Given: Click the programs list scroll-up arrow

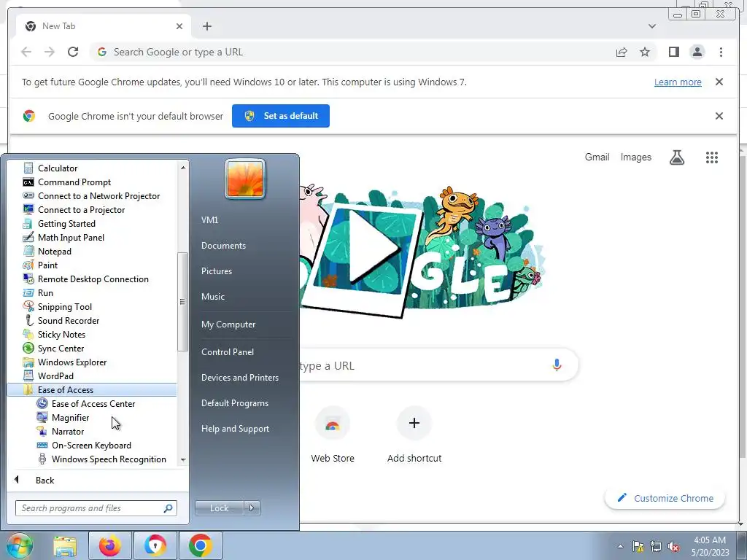Looking at the screenshot, I should coord(183,167).
